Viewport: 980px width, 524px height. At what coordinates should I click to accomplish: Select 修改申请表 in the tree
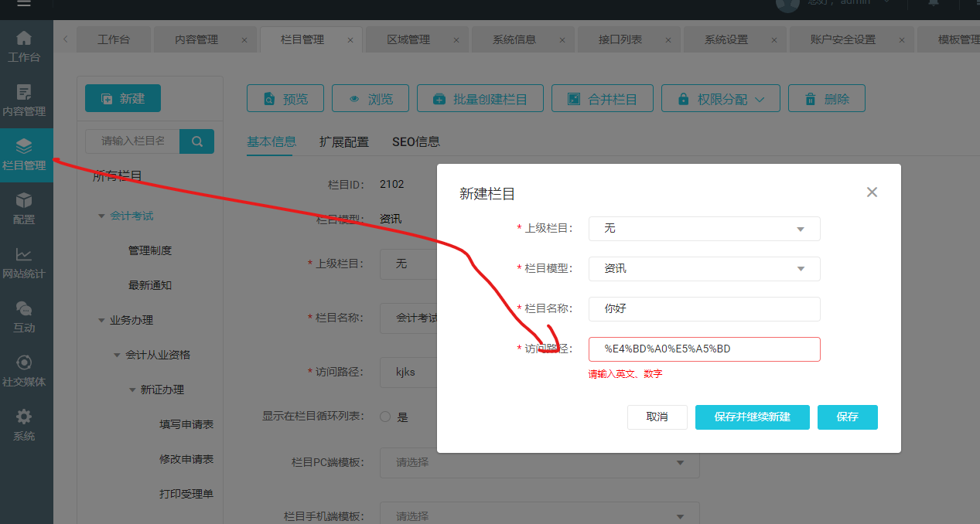(x=186, y=459)
